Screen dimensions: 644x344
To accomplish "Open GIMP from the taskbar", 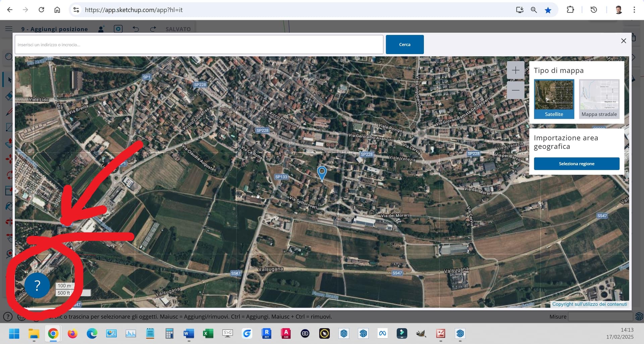I will [421, 334].
